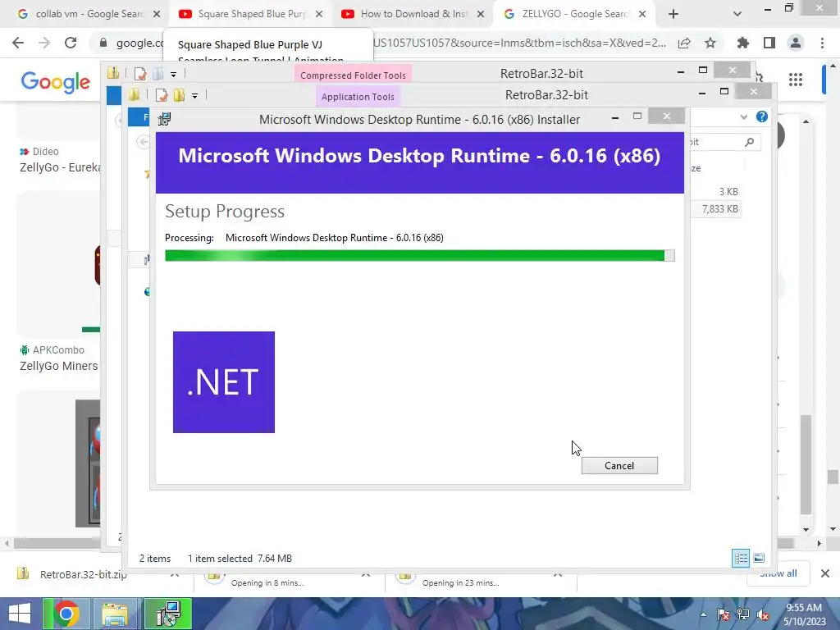Go forward in Chrome
The height and width of the screenshot is (630, 840).
pyautogui.click(x=44, y=43)
